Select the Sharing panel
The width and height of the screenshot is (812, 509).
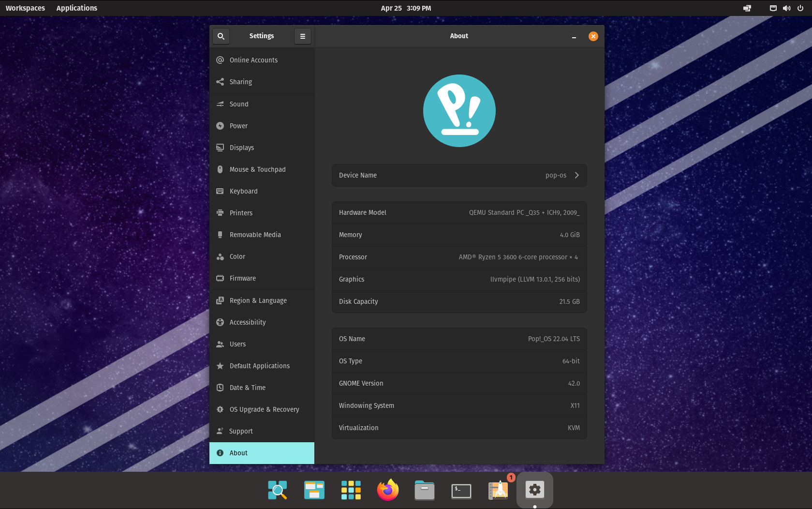point(262,82)
